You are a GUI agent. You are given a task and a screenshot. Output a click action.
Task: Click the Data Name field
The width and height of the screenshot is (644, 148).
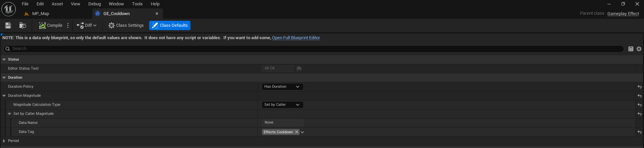click(282, 123)
